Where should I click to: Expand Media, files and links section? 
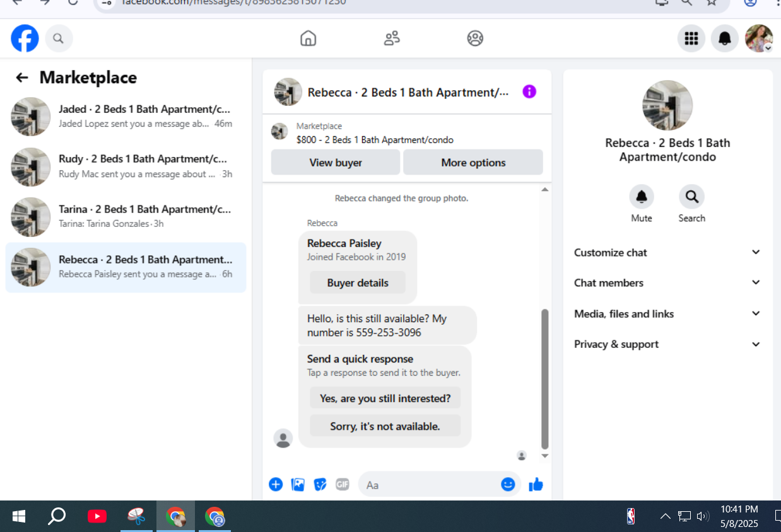[x=667, y=313]
